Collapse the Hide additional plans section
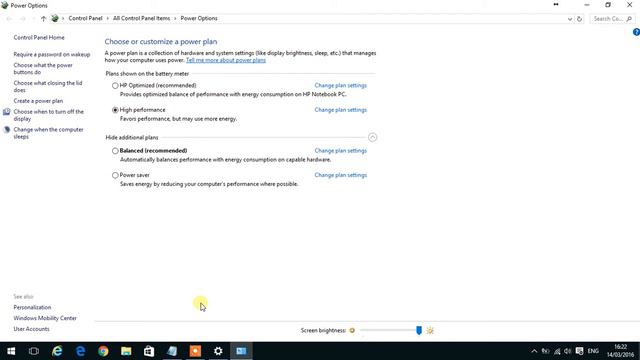 point(372,137)
